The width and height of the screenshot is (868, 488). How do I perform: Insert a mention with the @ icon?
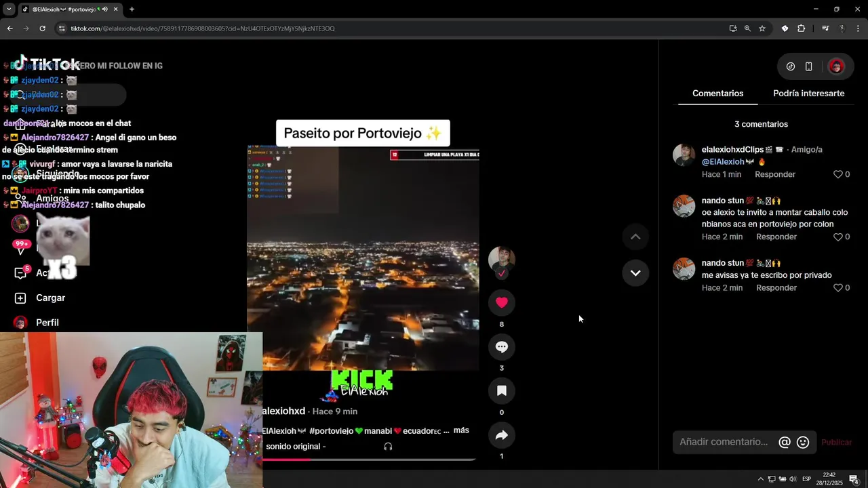785,443
